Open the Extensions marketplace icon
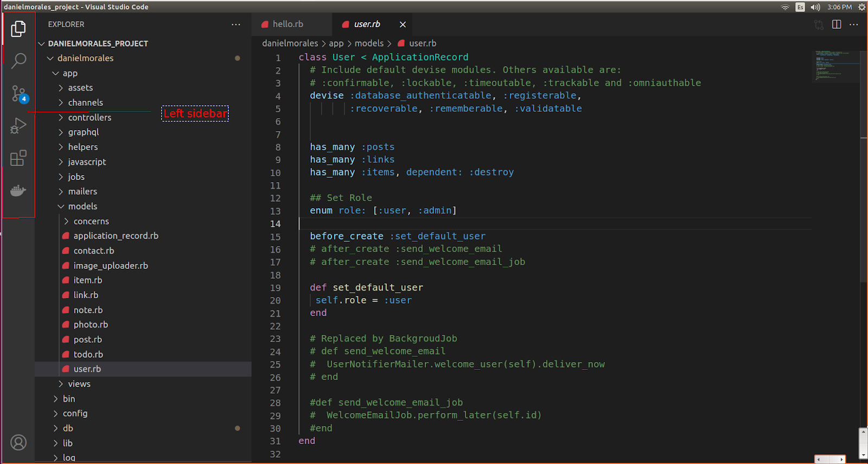Viewport: 868px width, 464px height. point(18,158)
